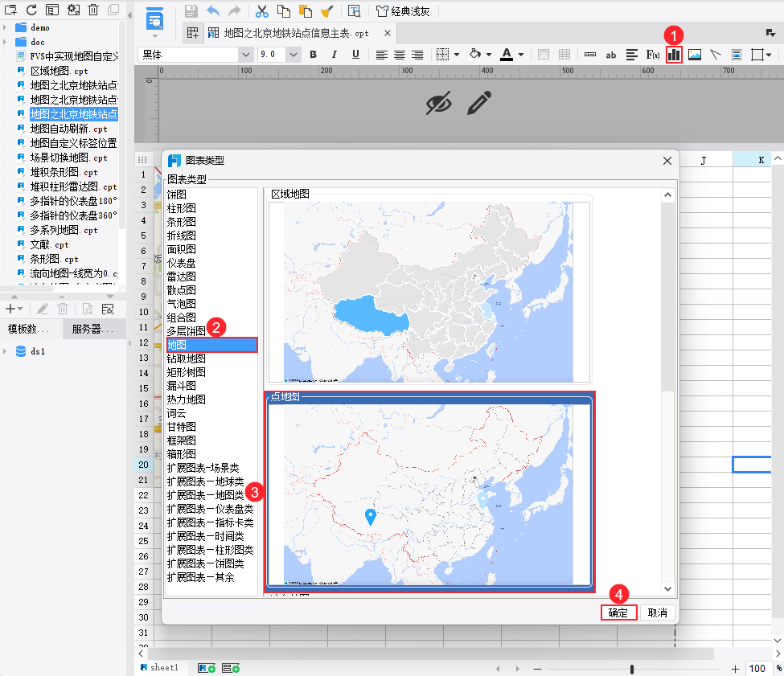Switch to the 服务器 dataset tab
This screenshot has width=784, height=676.
(x=94, y=329)
